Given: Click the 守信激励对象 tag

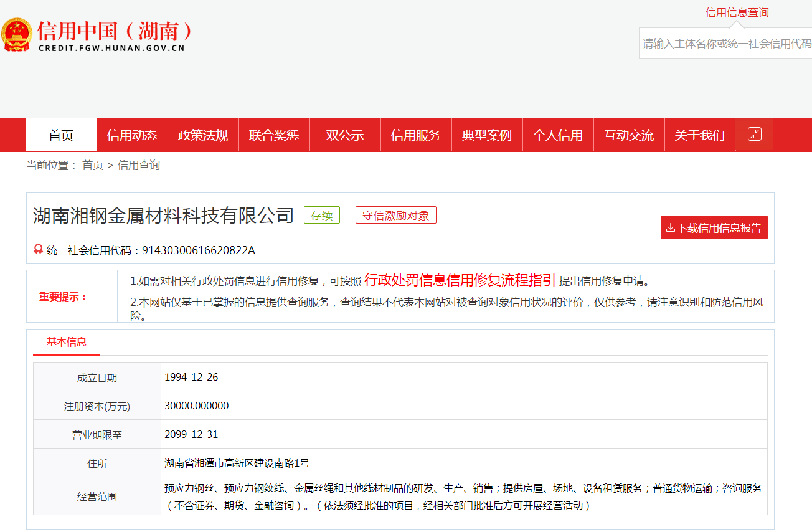Looking at the screenshot, I should tap(396, 216).
